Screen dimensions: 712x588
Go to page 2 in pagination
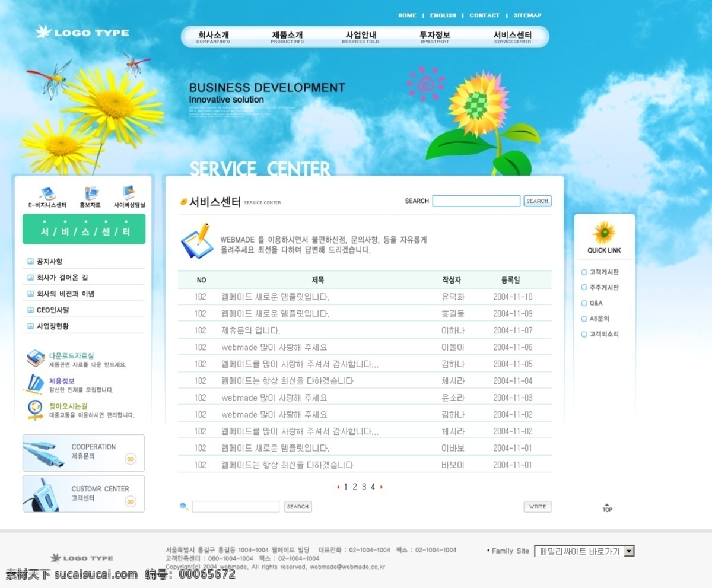click(x=355, y=487)
